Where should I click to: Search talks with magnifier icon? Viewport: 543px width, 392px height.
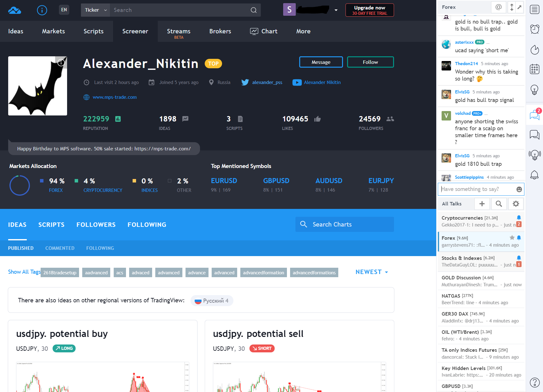[499, 204]
